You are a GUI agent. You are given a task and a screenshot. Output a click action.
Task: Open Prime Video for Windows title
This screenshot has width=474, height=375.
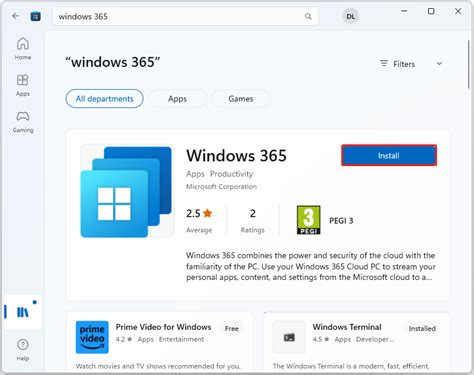(163, 327)
